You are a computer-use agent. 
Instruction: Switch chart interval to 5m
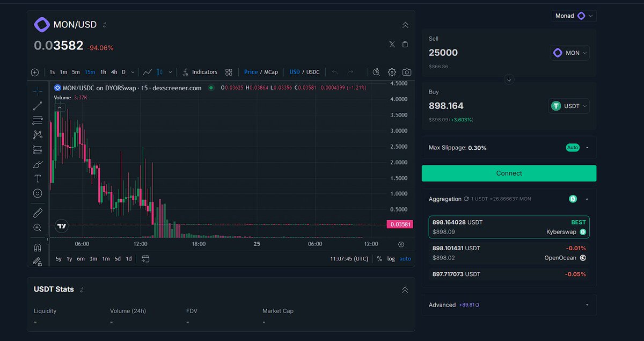(76, 72)
